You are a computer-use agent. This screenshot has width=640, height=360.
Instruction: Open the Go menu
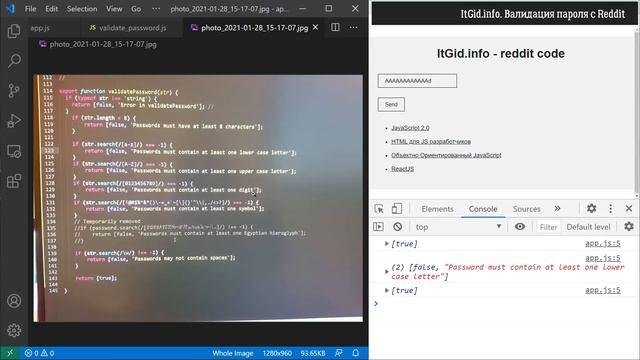coord(136,9)
